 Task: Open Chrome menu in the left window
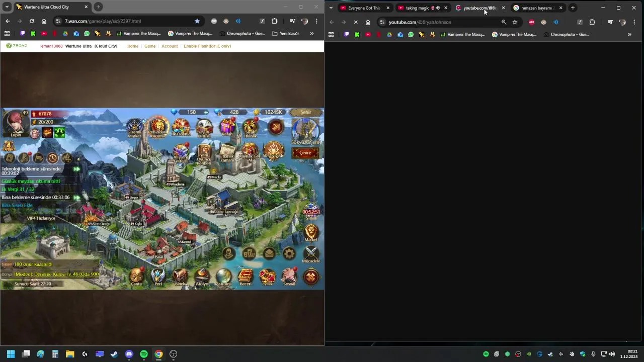316,21
